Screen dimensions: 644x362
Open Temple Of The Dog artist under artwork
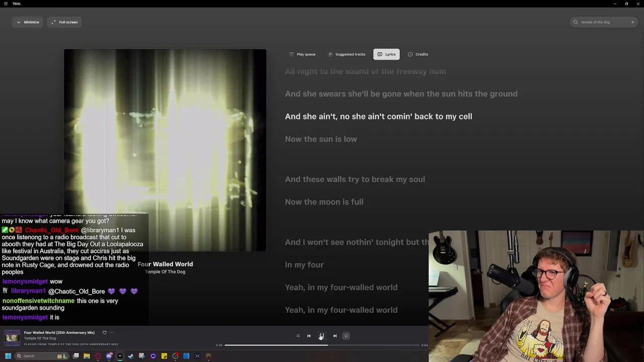click(165, 271)
